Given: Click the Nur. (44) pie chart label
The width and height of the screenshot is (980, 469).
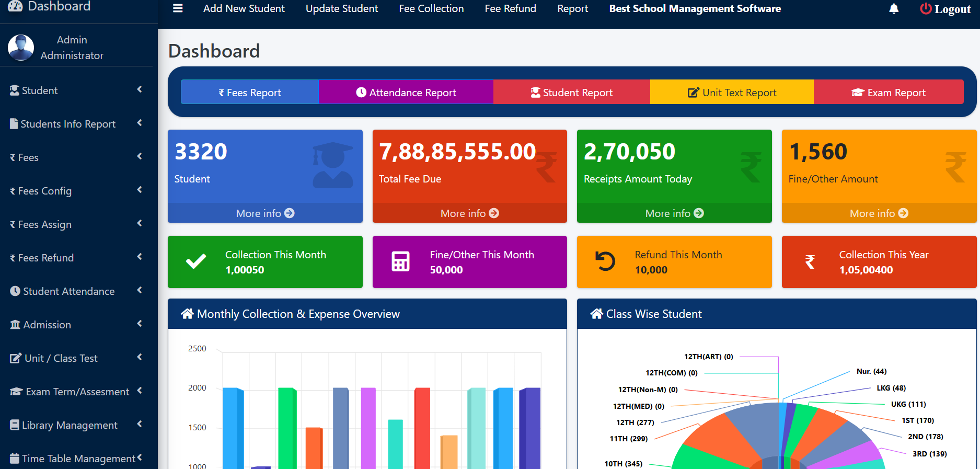Looking at the screenshot, I should point(871,371).
